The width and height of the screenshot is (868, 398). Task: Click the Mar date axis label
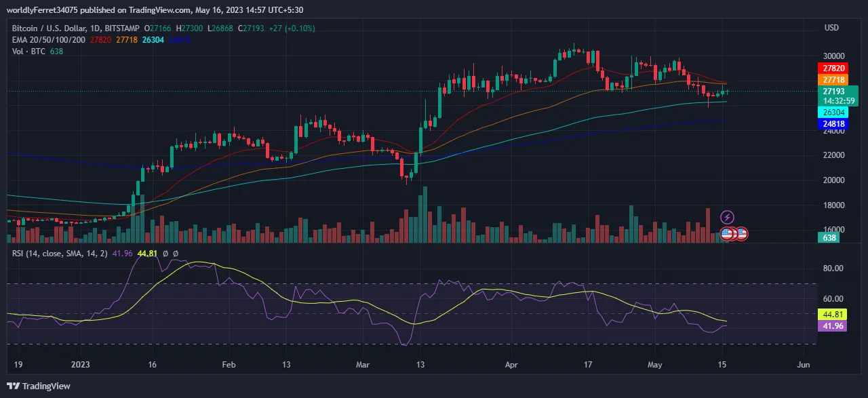363,365
